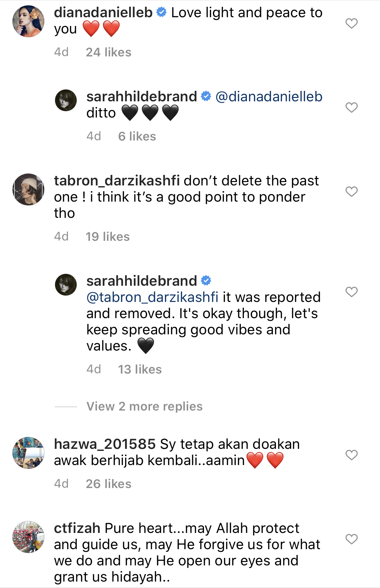Viewport: 380px width, 588px height.
Task: Open the @dianadanielleb mention link
Action: click(x=269, y=97)
